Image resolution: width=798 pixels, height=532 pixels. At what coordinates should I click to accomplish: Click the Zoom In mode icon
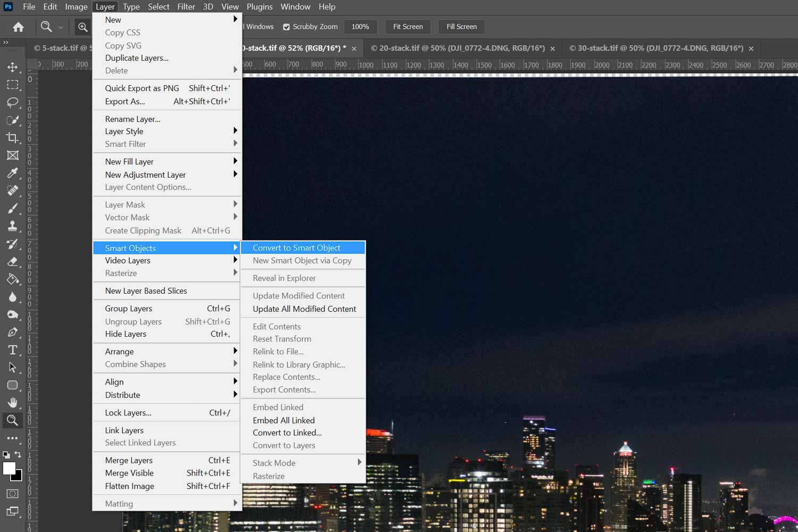pos(83,27)
